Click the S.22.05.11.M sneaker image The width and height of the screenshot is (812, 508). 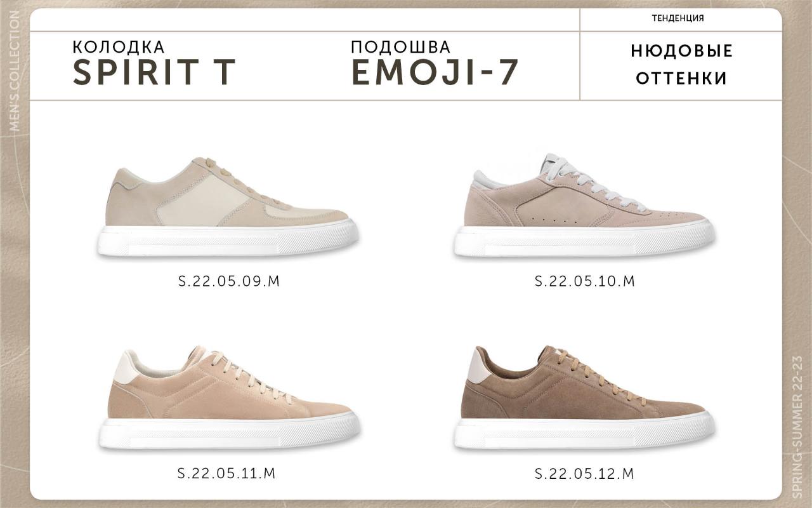[230, 399]
